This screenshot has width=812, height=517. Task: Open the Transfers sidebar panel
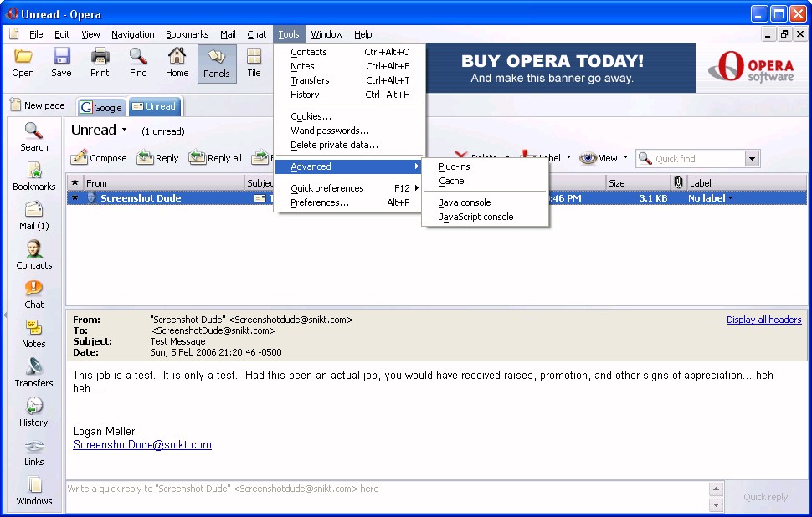[34, 373]
